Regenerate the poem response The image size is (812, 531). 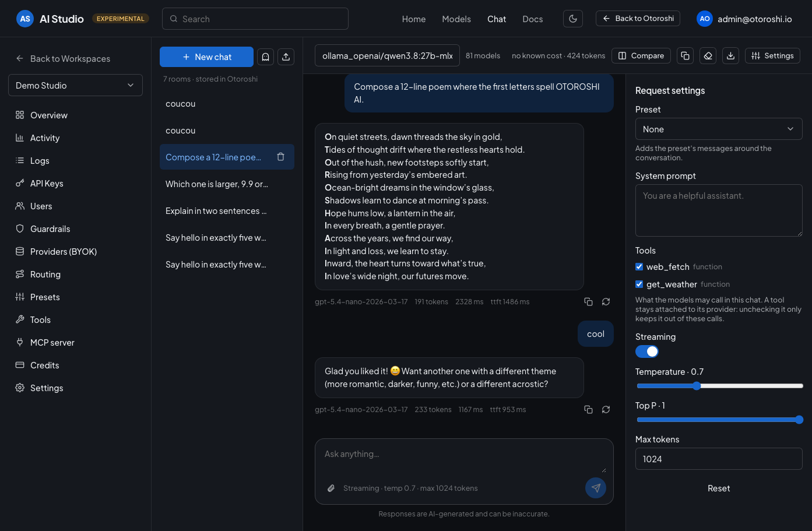pyautogui.click(x=606, y=302)
